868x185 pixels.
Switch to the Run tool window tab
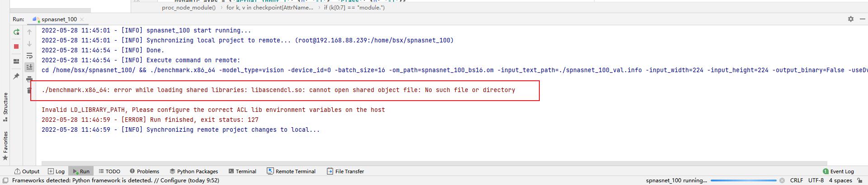pyautogui.click(x=81, y=171)
